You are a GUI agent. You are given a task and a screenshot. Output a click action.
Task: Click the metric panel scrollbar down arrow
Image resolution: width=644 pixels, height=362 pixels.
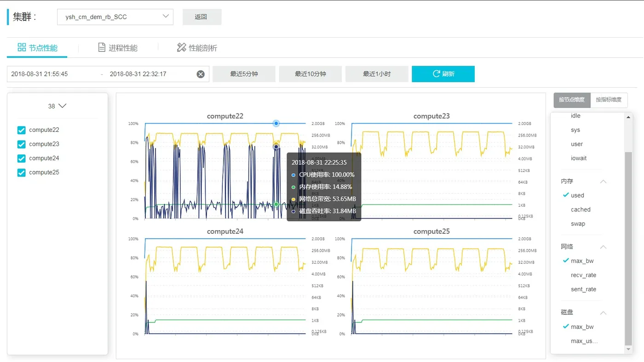[x=629, y=350]
